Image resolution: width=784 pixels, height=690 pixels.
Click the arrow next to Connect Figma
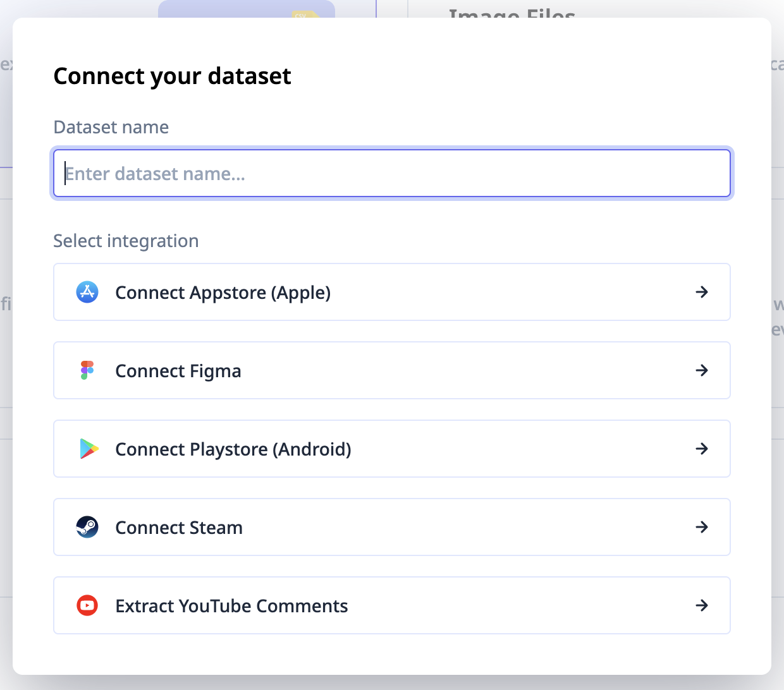tap(701, 370)
